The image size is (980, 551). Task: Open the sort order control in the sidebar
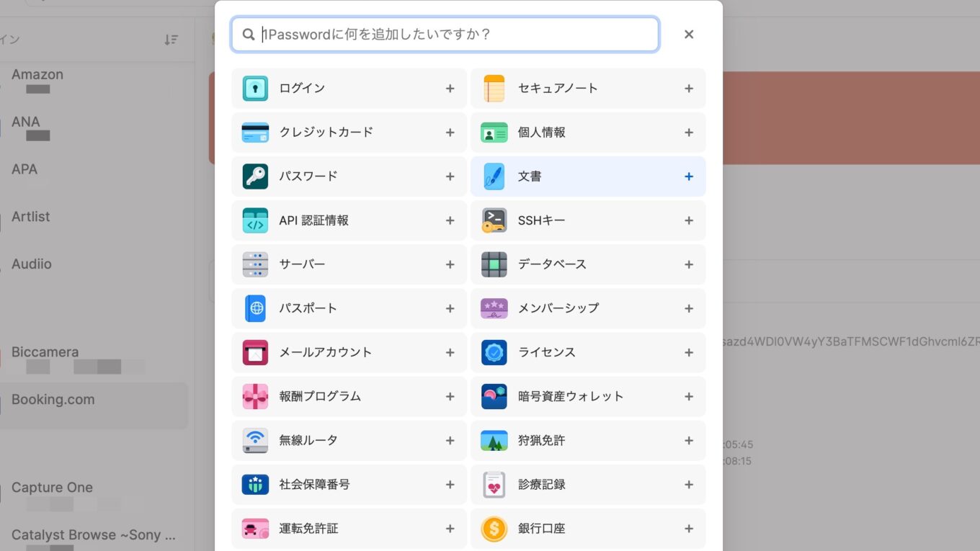pyautogui.click(x=171, y=40)
